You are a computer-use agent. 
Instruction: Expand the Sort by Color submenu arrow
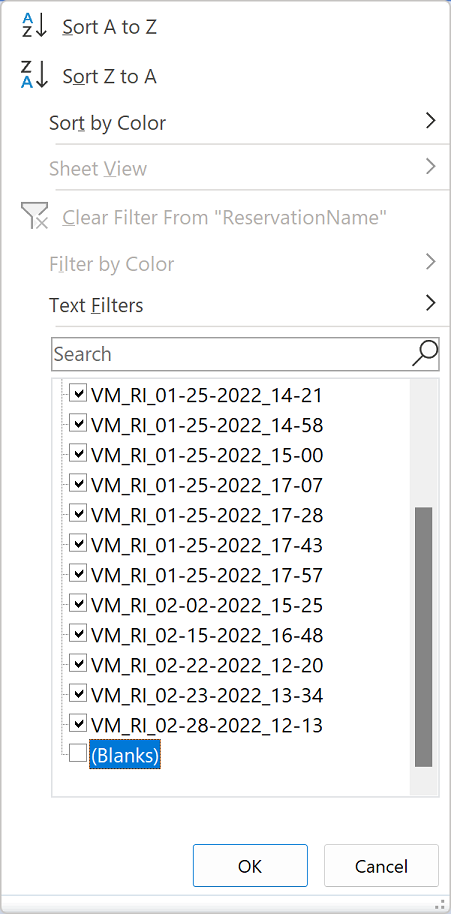click(430, 121)
